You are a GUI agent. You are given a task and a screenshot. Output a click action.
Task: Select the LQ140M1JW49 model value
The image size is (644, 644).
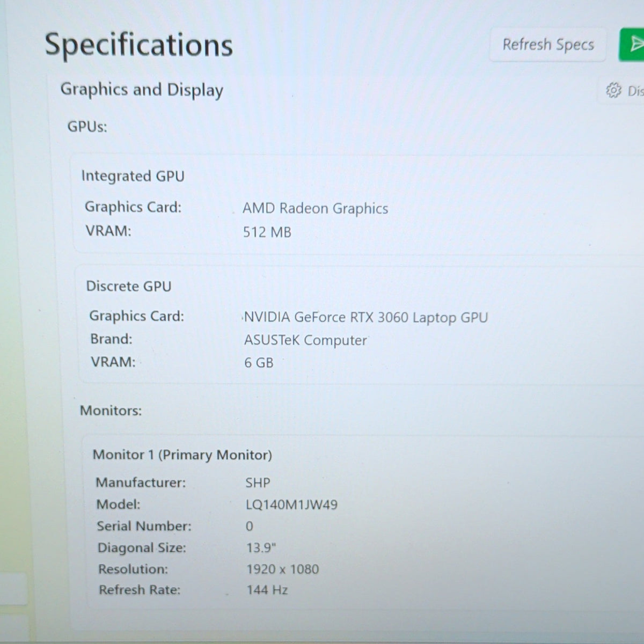291,504
